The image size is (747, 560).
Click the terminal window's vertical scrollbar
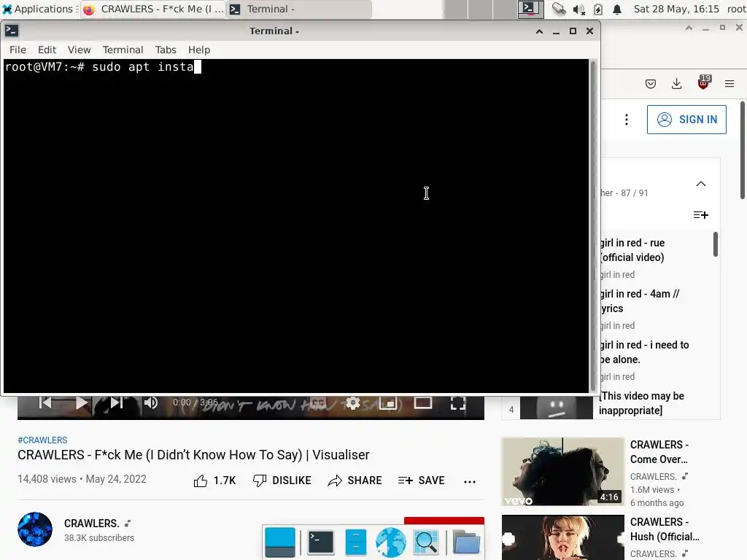click(593, 226)
